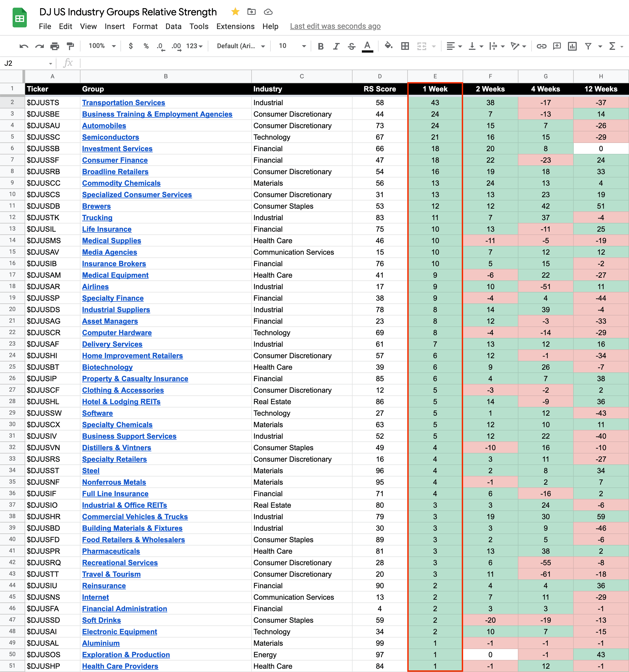Select column B header
This screenshot has height=672, width=629.
pyautogui.click(x=166, y=76)
